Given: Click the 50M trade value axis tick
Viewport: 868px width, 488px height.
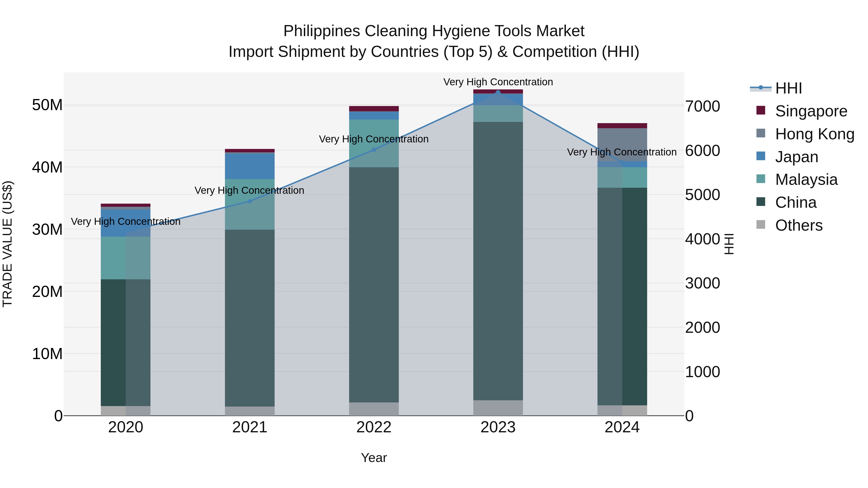Looking at the screenshot, I should point(47,105).
